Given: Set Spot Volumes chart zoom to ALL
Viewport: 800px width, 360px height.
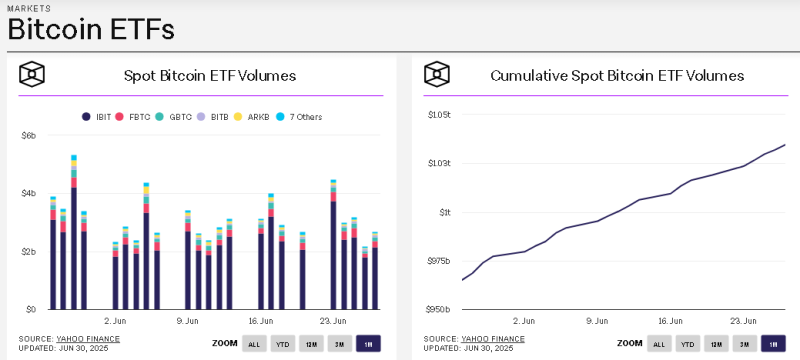Looking at the screenshot, I should 254,344.
